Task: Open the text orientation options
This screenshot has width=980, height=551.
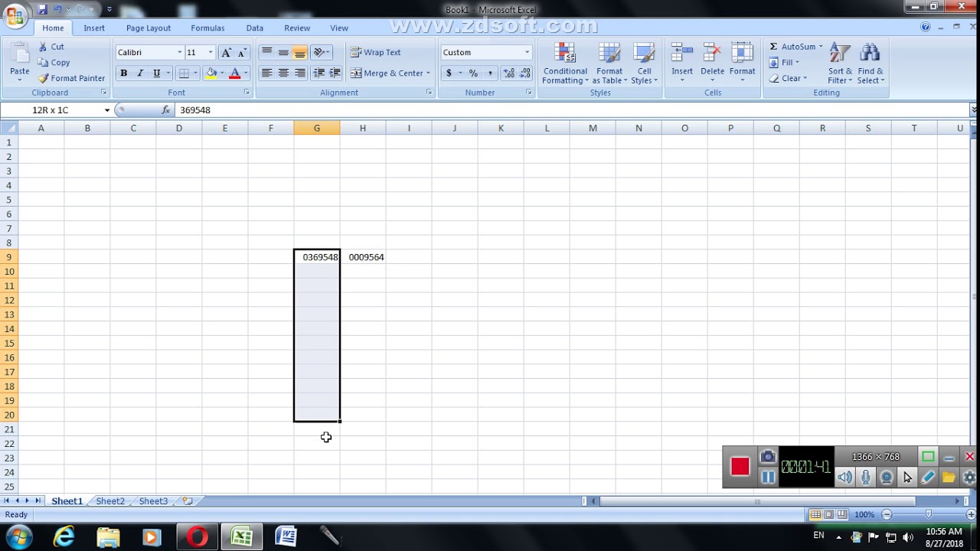Action: 322,53
